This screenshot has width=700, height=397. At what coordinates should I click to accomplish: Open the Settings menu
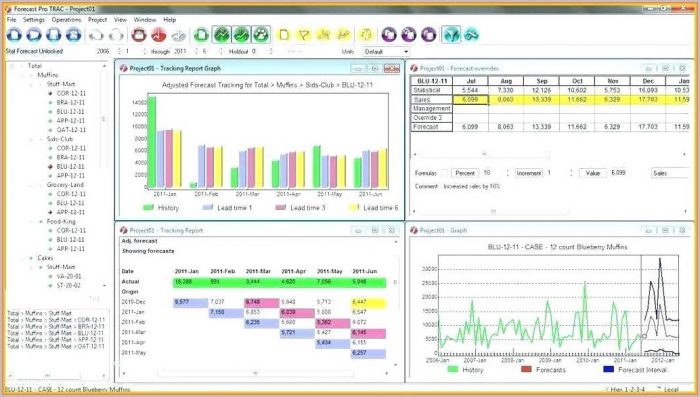click(33, 20)
